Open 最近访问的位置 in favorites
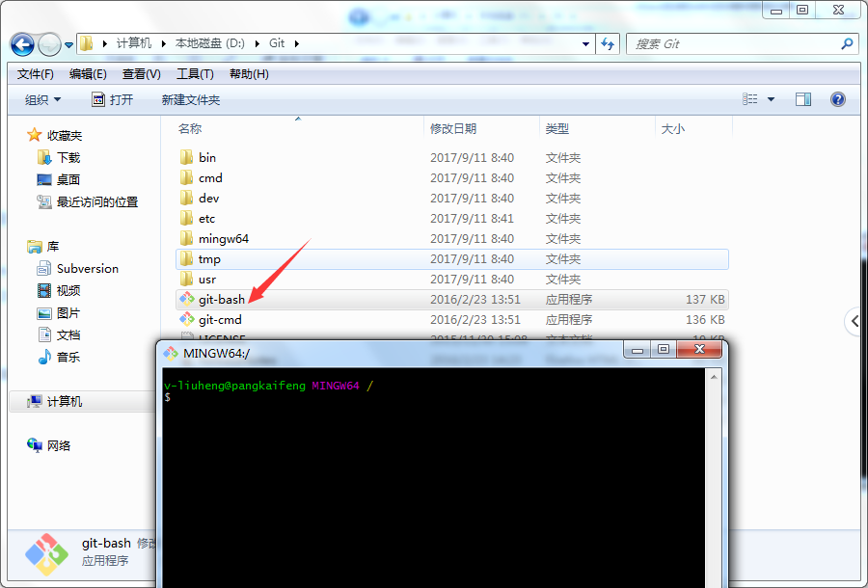The height and width of the screenshot is (588, 868). (87, 201)
